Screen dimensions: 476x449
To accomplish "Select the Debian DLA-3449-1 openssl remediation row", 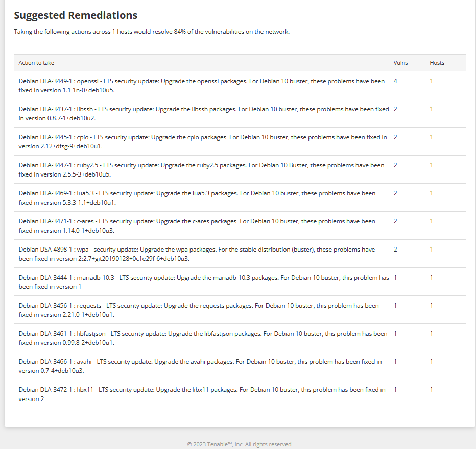I will 240,85.
